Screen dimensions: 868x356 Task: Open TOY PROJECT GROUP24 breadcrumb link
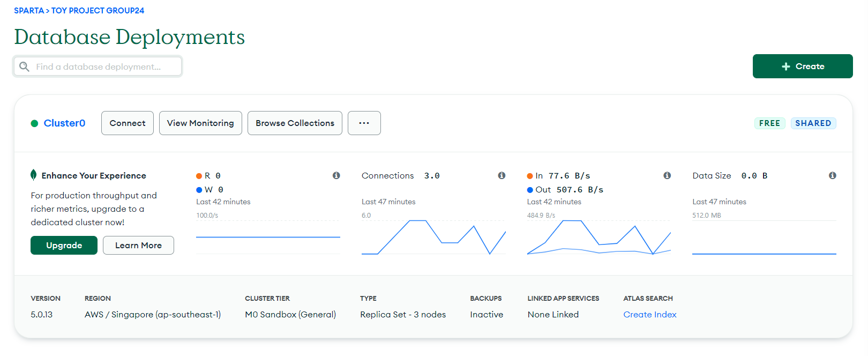pyautogui.click(x=98, y=11)
